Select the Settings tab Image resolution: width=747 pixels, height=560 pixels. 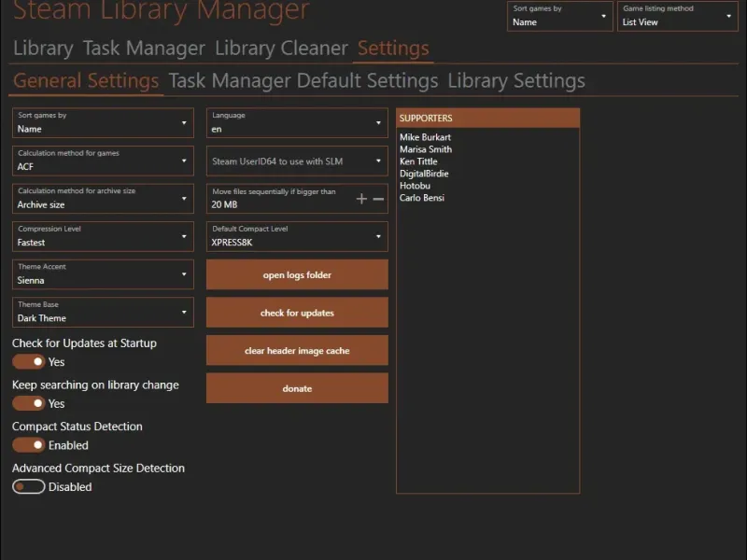click(393, 49)
